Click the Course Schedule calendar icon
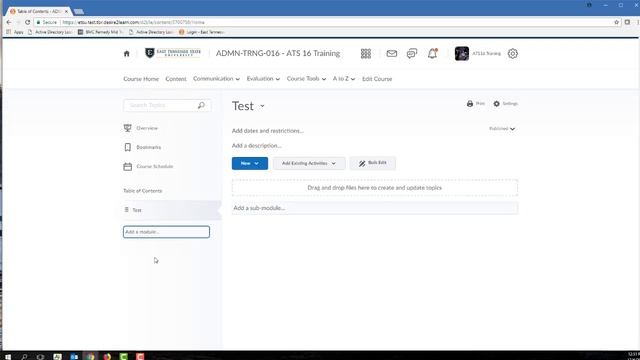The image size is (640, 360). 128,167
